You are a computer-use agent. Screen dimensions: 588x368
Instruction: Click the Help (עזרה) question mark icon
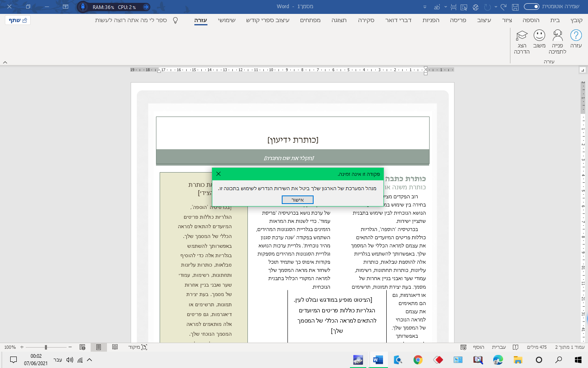[576, 36]
